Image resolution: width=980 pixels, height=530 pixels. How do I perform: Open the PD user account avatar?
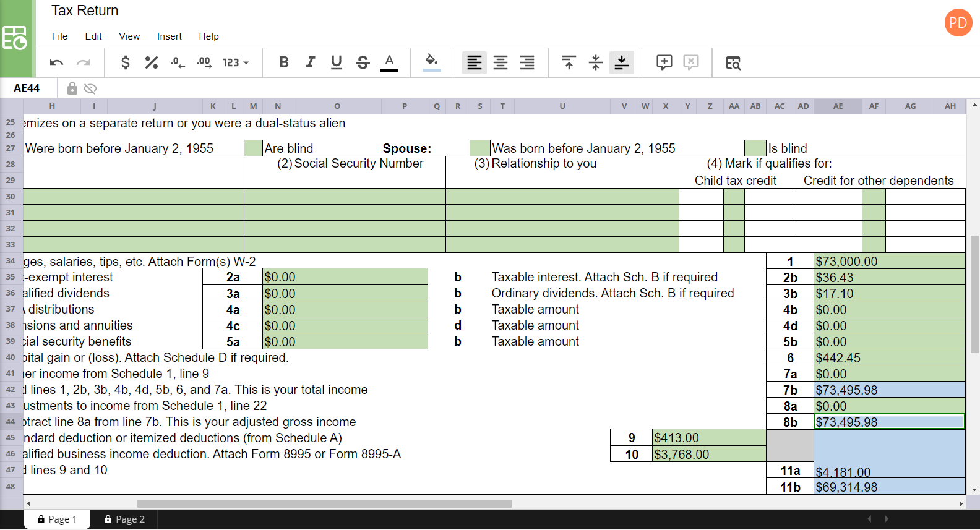point(958,23)
